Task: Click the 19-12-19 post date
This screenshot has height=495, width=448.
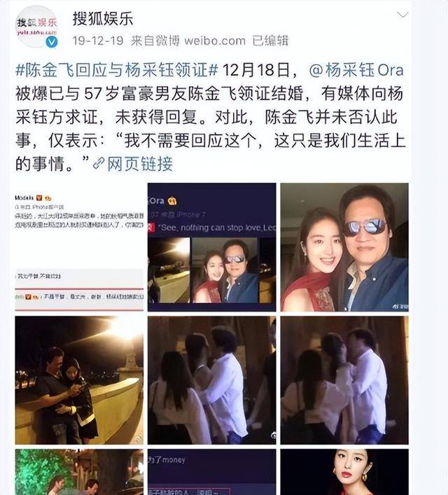Action: coord(98,41)
